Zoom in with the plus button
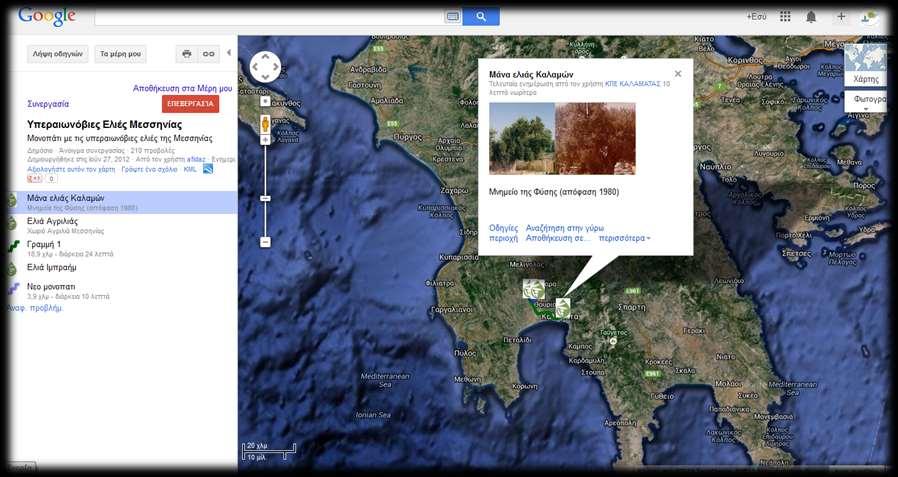898x477 pixels. [265, 140]
